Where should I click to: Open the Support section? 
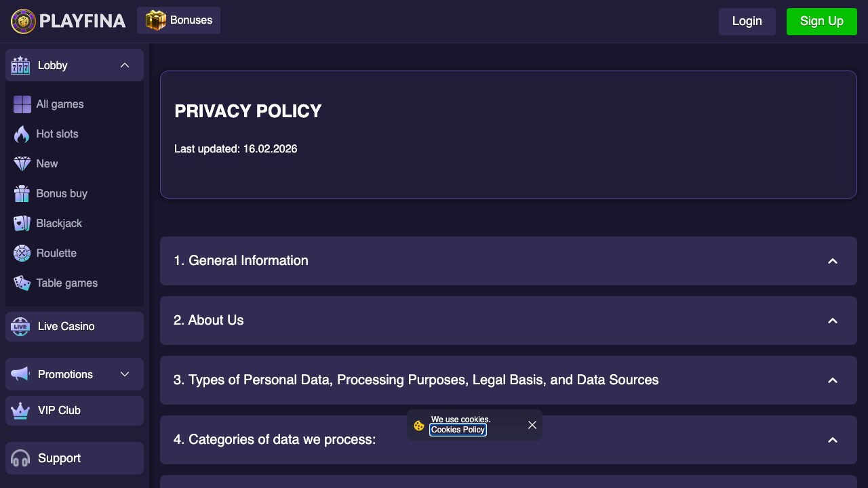click(75, 458)
